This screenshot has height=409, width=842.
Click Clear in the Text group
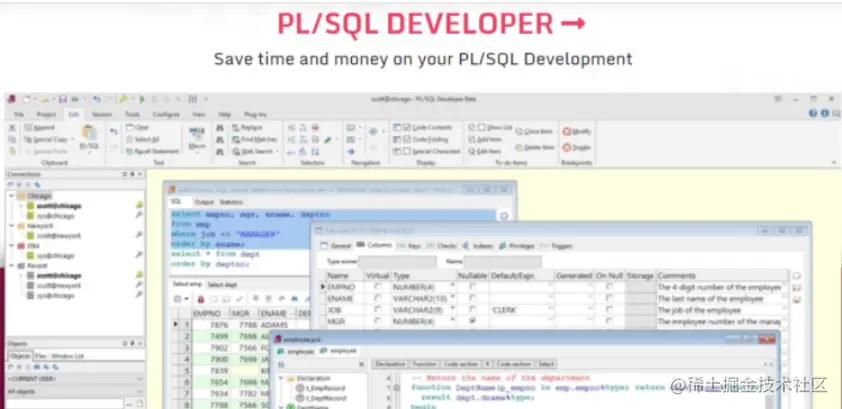pyautogui.click(x=137, y=128)
